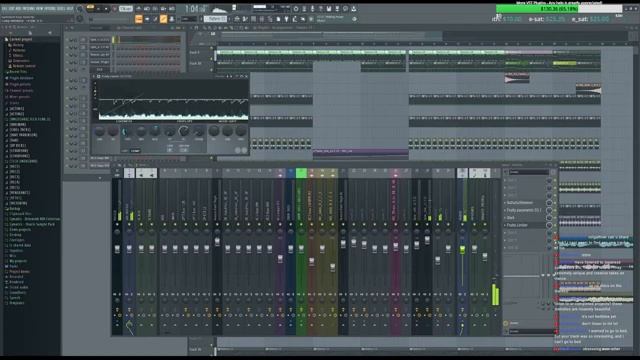The width and height of the screenshot is (640, 360).
Task: Click the Master track fader in mixer
Action: 117,248
